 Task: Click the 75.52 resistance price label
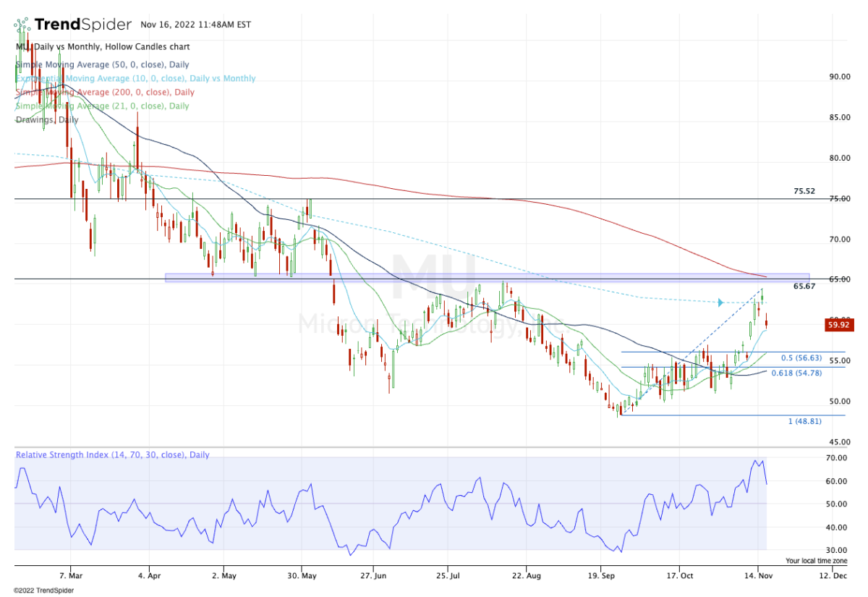pyautogui.click(x=803, y=191)
